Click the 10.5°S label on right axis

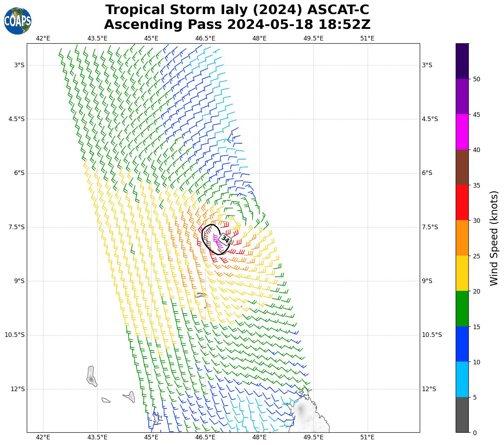(432, 335)
